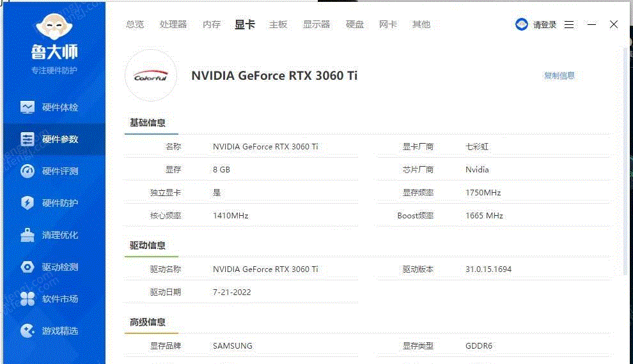The image size is (633, 364).
Task: Select the 显卡 tab
Action: click(x=245, y=25)
